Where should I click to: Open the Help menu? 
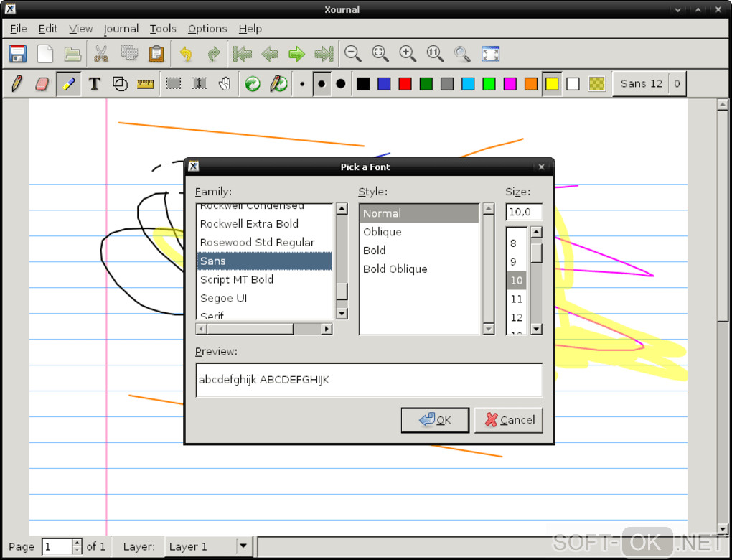(250, 29)
